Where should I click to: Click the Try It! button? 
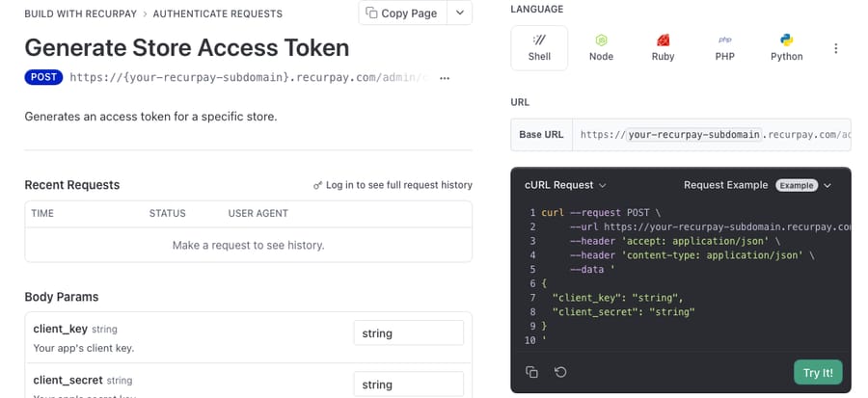(818, 373)
